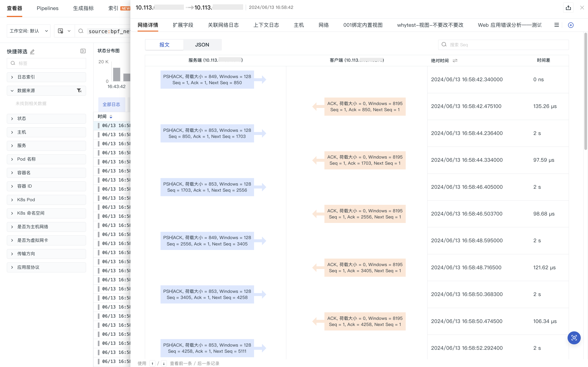Click the detail panel vertical scrollbar

point(586,91)
